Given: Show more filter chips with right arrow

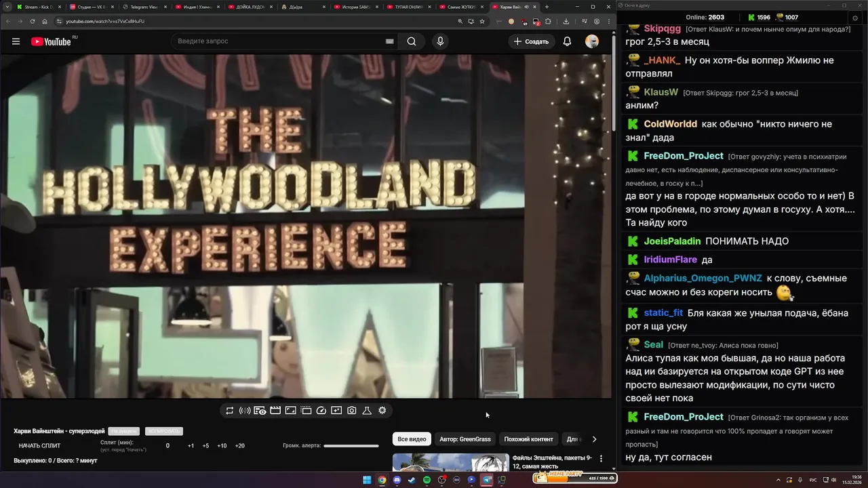Looking at the screenshot, I should click(x=594, y=439).
